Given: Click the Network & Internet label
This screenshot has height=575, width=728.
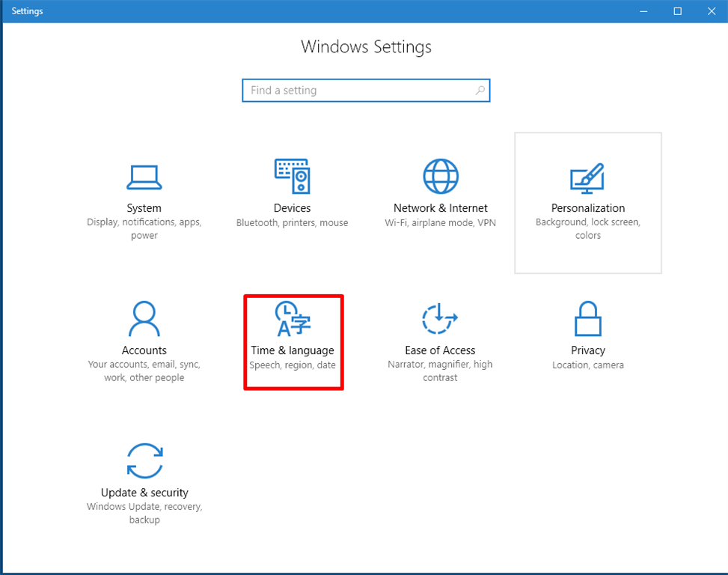Looking at the screenshot, I should 441,208.
